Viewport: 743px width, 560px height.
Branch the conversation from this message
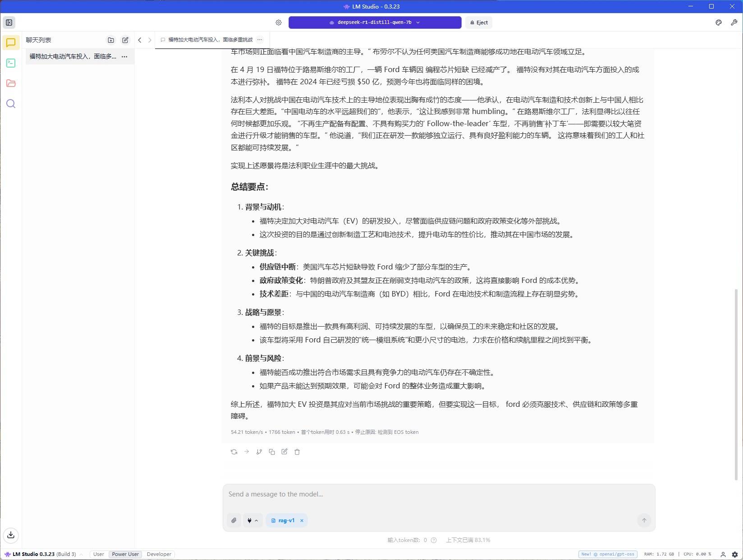click(x=259, y=452)
